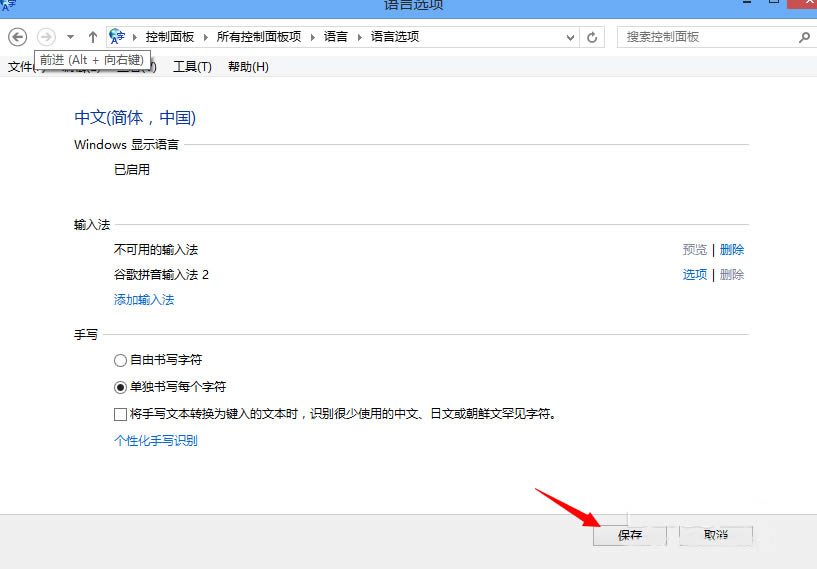Select the 单独书写每个字符 radio button

tap(120, 387)
